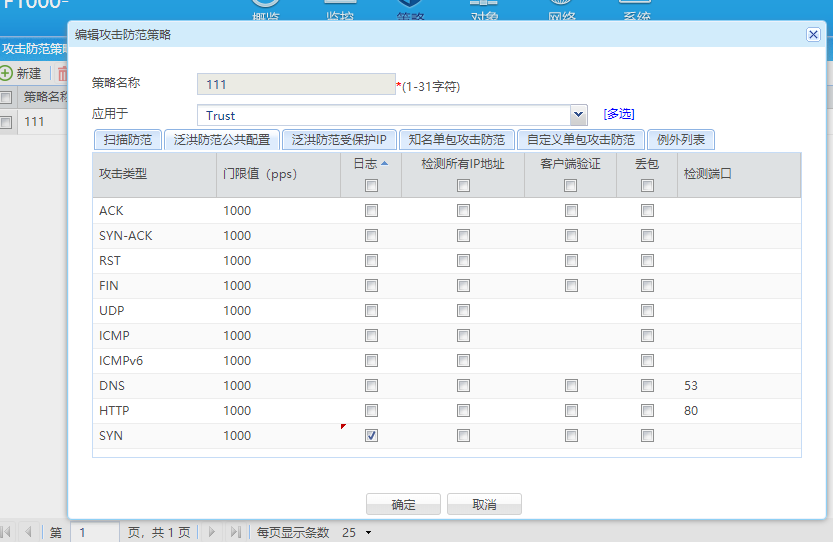The width and height of the screenshot is (833, 542).
Task: Tick 客户端验证 checkbox for the DNS row
Action: (571, 386)
